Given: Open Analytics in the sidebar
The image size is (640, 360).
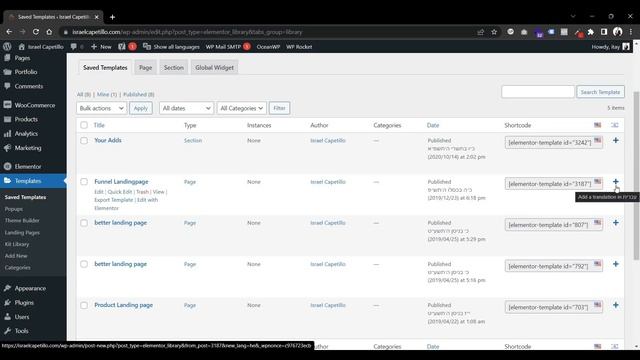Looking at the screenshot, I should coord(26,133).
